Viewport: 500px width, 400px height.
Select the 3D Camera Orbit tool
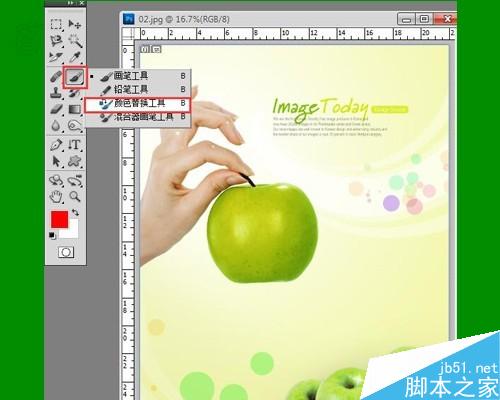[75, 181]
